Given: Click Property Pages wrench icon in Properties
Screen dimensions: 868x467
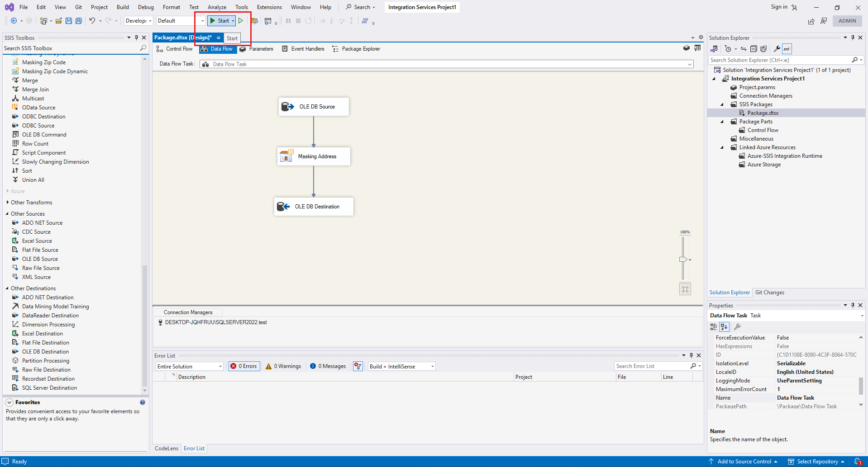Looking at the screenshot, I should (737, 327).
